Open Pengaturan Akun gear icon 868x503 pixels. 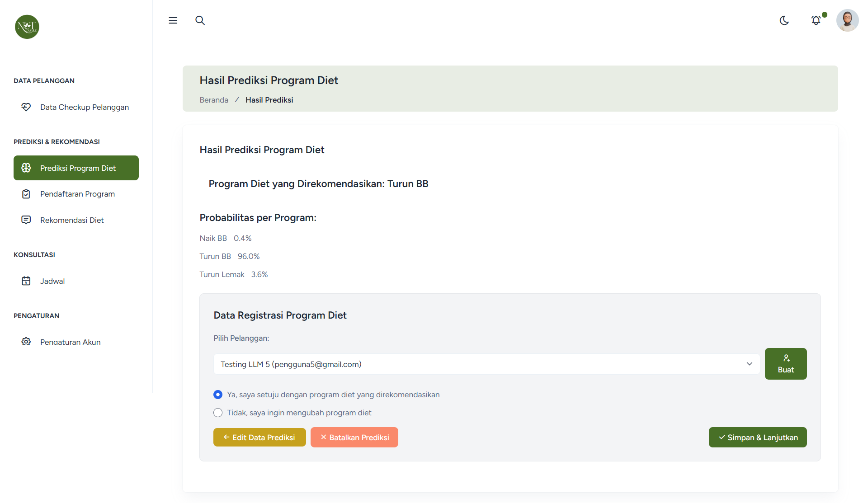click(26, 342)
